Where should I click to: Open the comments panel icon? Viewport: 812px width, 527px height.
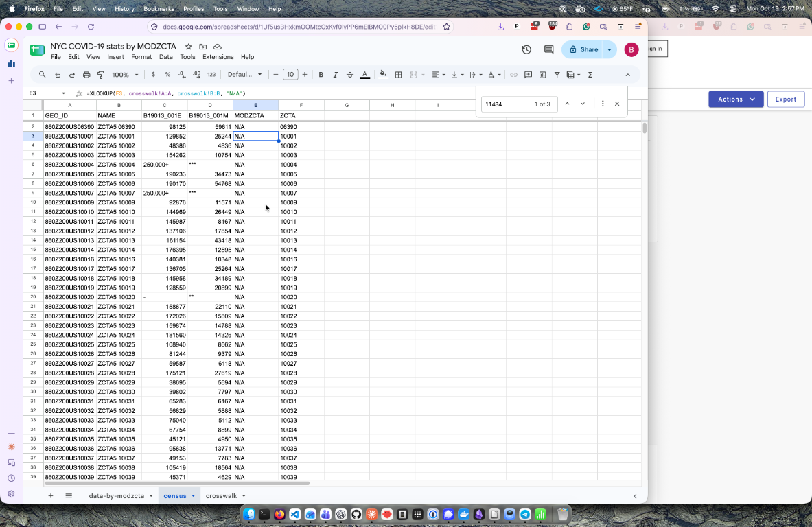coord(549,49)
